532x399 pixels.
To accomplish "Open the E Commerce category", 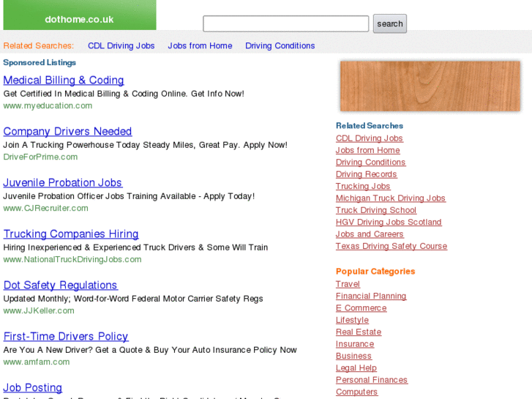I will (x=361, y=308).
